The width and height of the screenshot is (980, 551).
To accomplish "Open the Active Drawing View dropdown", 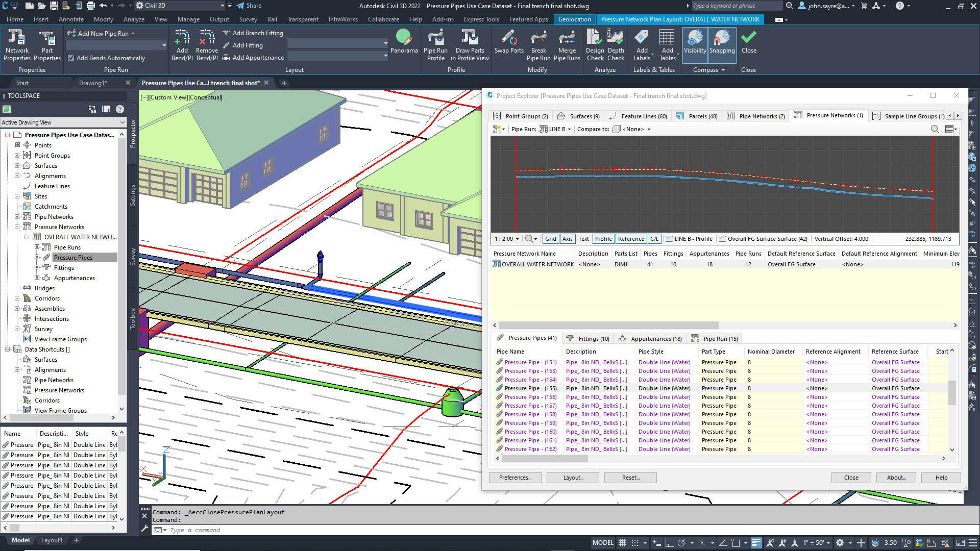I will 121,122.
